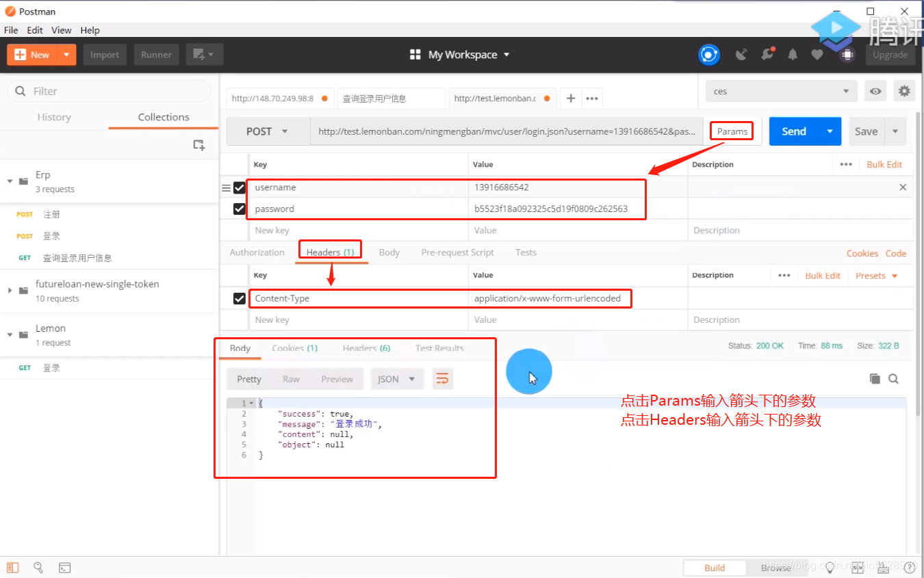The height and width of the screenshot is (578, 924).
Task: Open the New button dropdown arrow
Action: pyautogui.click(x=66, y=55)
